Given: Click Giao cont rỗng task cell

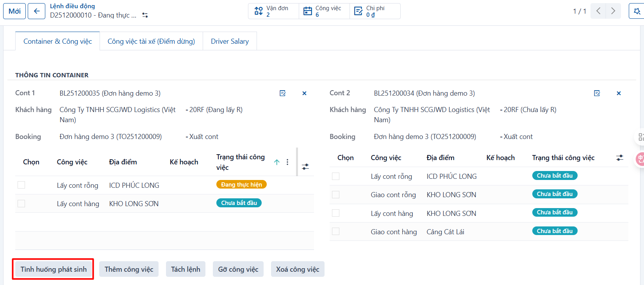Looking at the screenshot, I should (393, 195).
